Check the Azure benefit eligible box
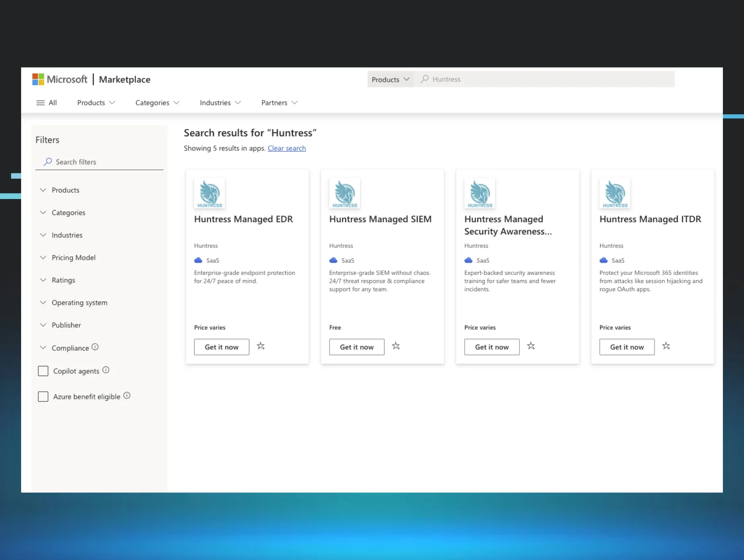744x560 pixels. coord(43,397)
